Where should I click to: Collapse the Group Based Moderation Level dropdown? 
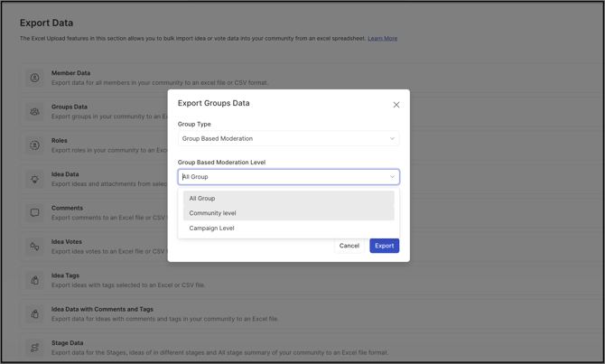tap(392, 177)
